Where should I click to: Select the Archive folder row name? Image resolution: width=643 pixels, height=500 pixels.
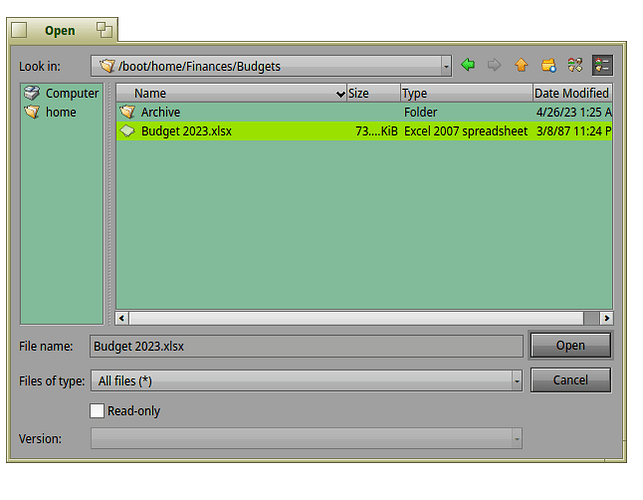[x=160, y=112]
